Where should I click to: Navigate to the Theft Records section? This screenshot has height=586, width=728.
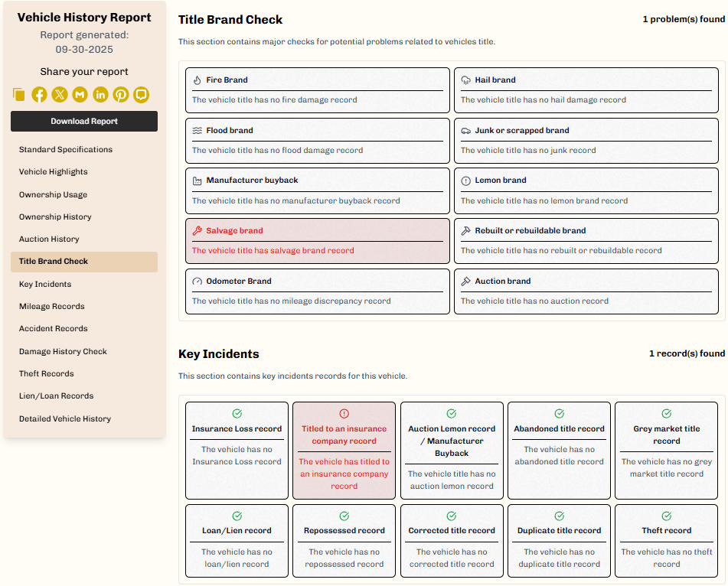tap(47, 373)
